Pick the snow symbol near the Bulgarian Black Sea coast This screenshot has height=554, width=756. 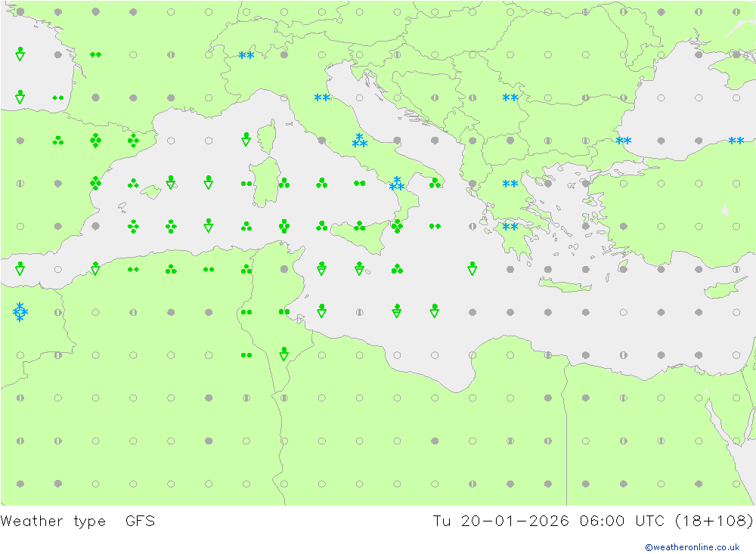pos(624,141)
